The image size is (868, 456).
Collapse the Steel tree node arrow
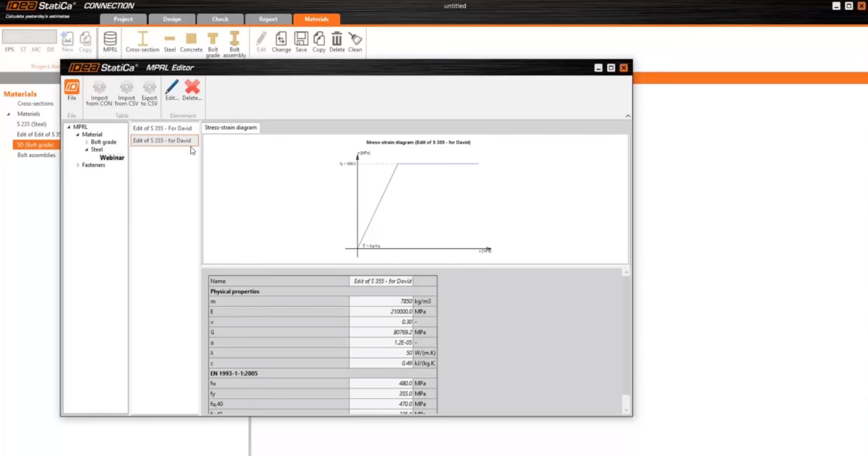pos(86,150)
